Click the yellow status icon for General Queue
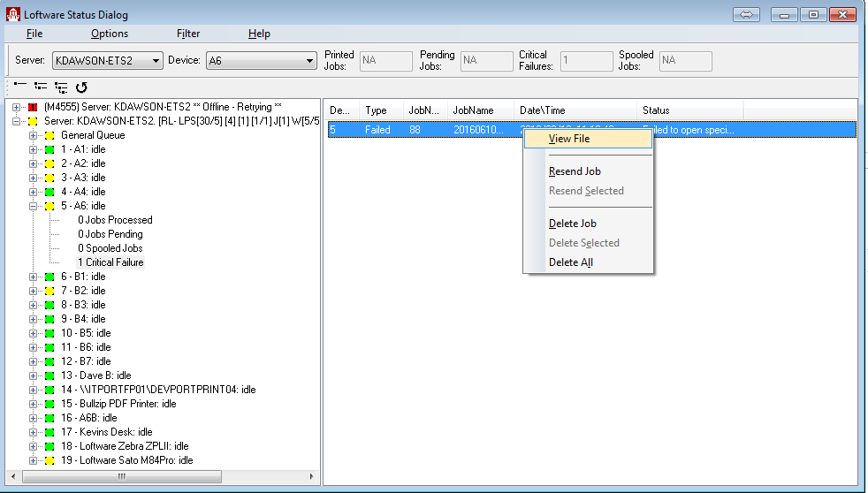 tap(49, 135)
